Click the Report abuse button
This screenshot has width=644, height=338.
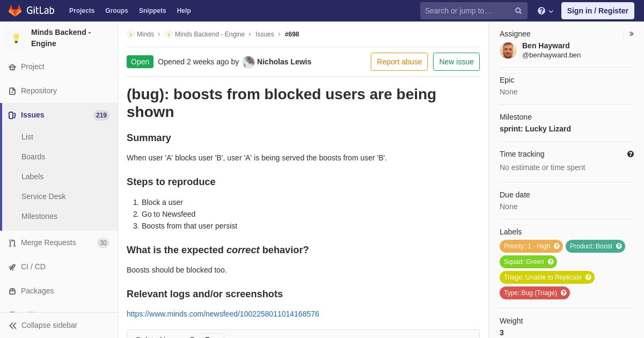click(399, 62)
